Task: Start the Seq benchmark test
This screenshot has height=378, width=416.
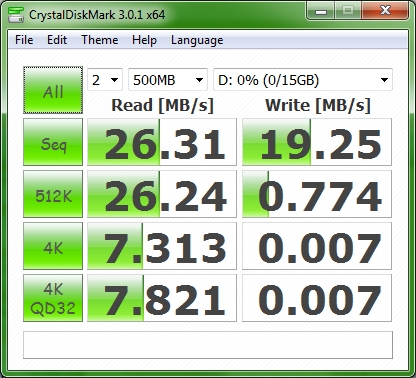Action: (53, 142)
